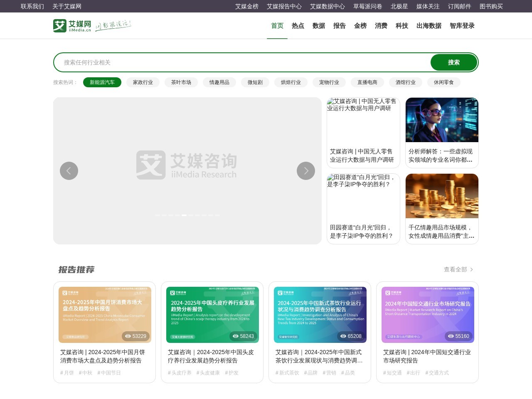This screenshot has height=399, width=532.
Task: Open 艾媒报告中心 in top bar
Action: pyautogui.click(x=284, y=6)
